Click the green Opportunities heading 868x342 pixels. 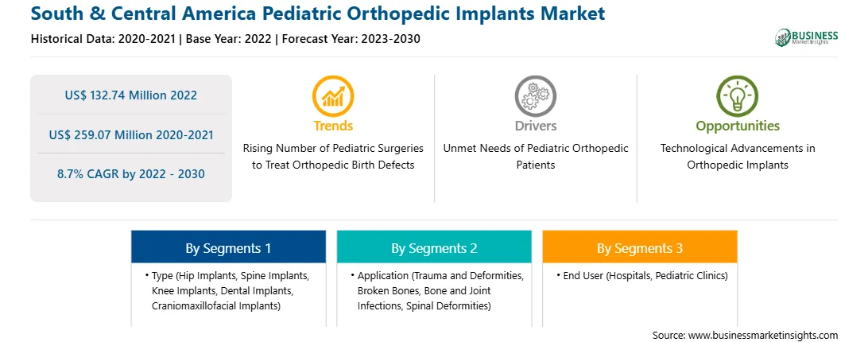pyautogui.click(x=738, y=126)
